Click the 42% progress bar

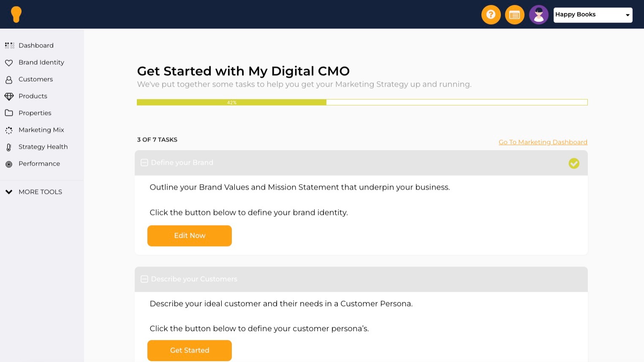tap(362, 102)
